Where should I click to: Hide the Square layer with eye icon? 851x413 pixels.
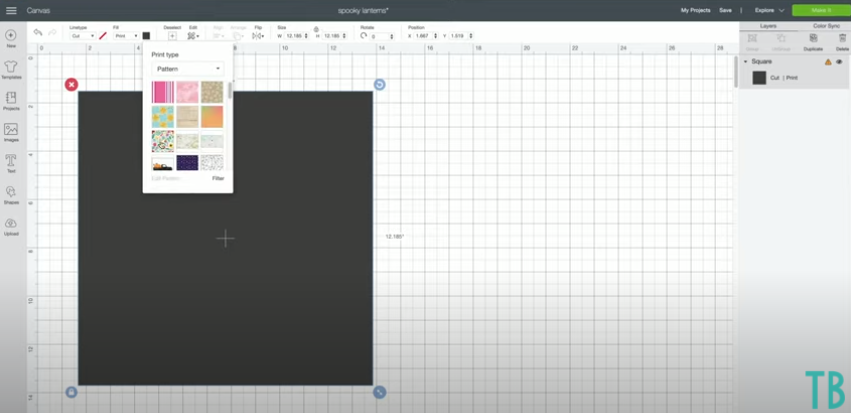point(839,62)
